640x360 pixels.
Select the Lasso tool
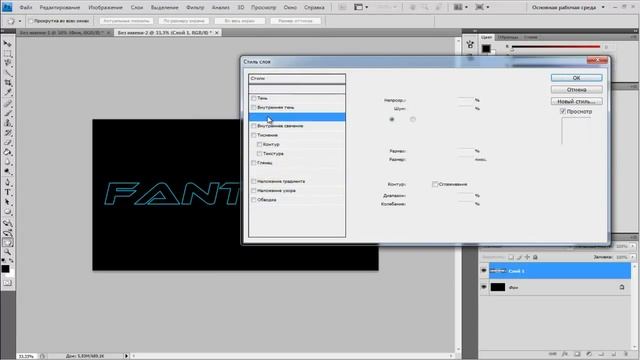(7, 63)
